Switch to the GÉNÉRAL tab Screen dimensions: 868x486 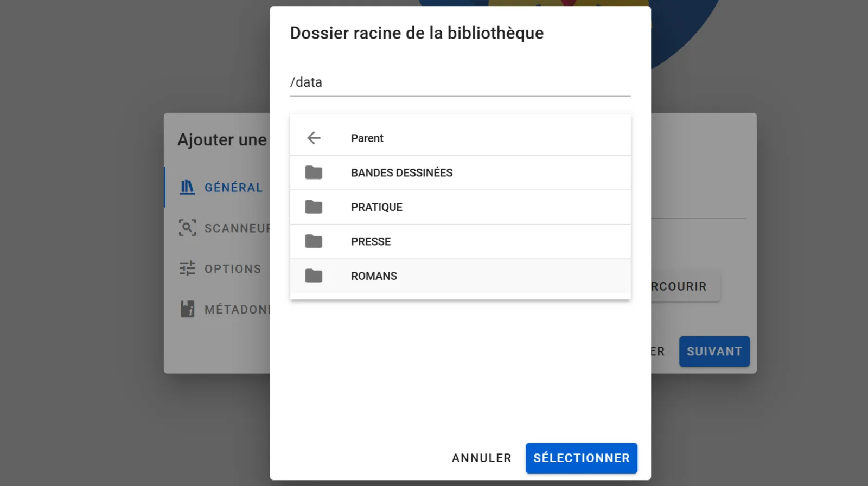click(x=233, y=188)
